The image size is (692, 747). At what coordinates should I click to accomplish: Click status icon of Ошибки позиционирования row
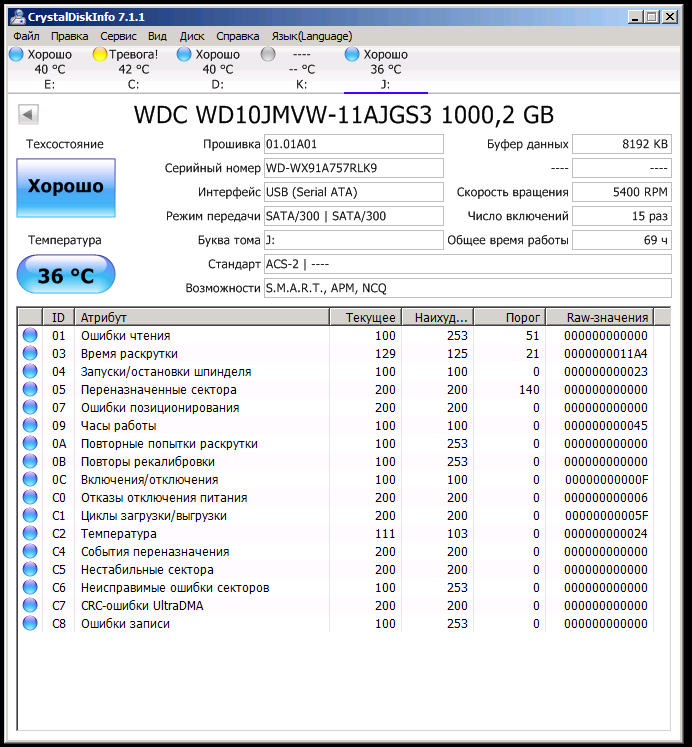tap(30, 407)
